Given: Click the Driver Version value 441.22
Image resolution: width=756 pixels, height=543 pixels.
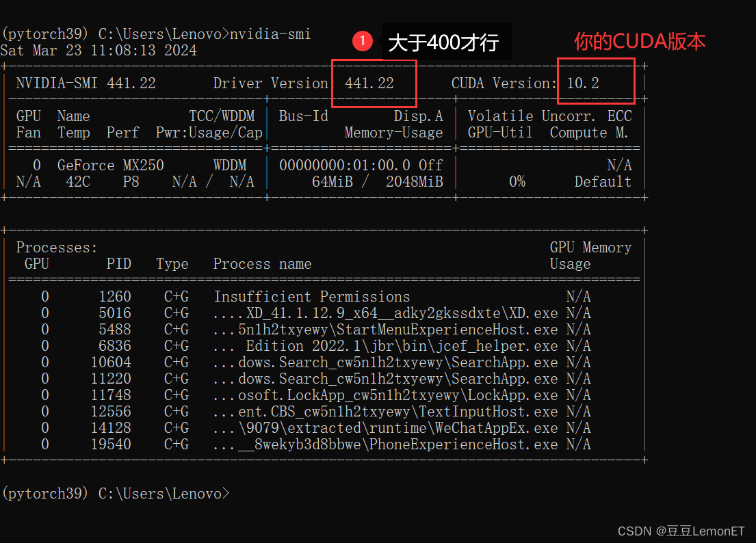Looking at the screenshot, I should tap(369, 83).
